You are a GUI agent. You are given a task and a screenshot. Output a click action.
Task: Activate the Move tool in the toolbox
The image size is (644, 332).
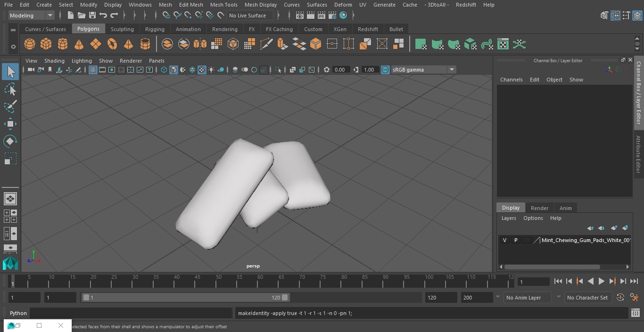[10, 124]
